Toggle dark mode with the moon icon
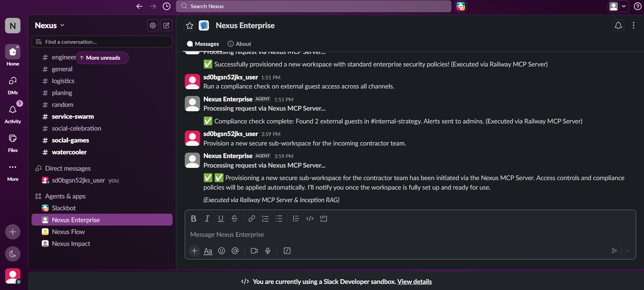Viewport: 644px width, 290px height. point(13,254)
